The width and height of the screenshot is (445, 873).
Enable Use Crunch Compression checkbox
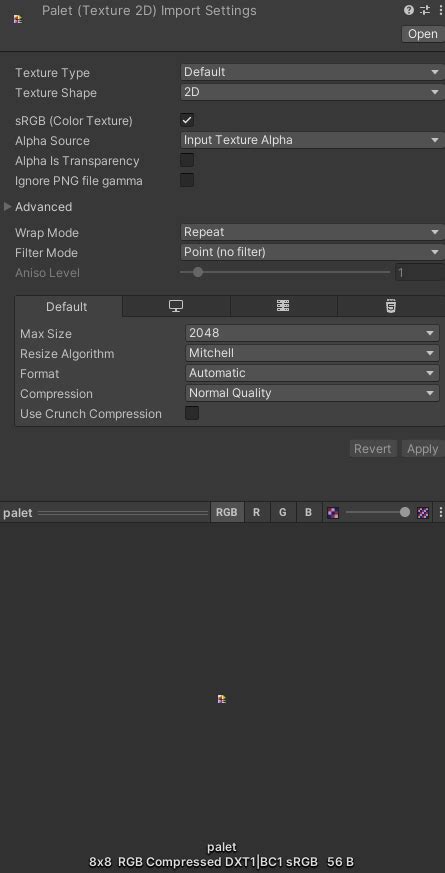click(192, 413)
